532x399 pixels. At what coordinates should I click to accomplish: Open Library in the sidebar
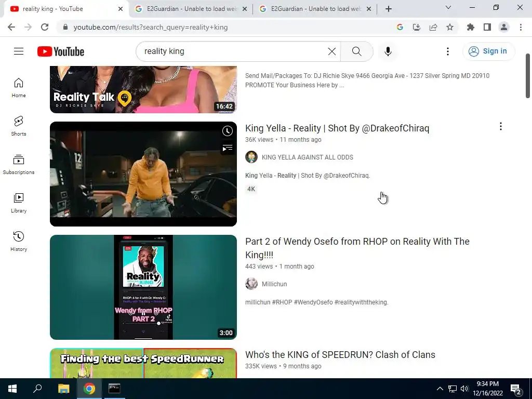click(19, 203)
